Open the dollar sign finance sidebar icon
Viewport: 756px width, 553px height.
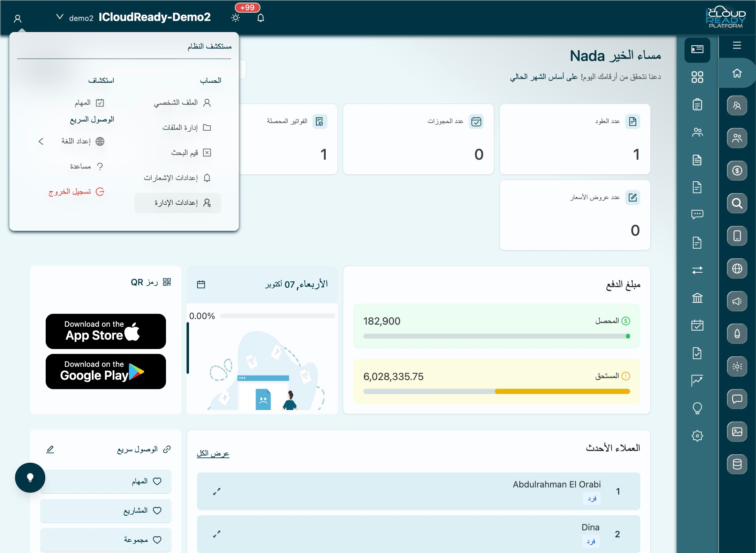tap(737, 171)
